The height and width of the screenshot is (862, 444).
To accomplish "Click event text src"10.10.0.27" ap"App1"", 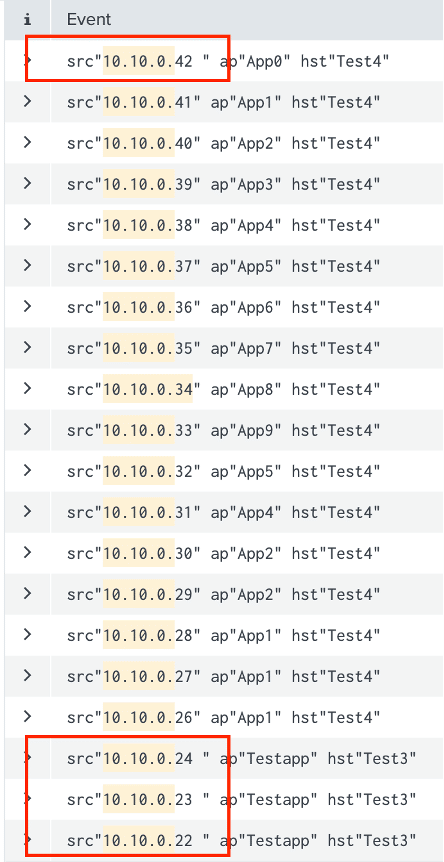I will [x=224, y=677].
